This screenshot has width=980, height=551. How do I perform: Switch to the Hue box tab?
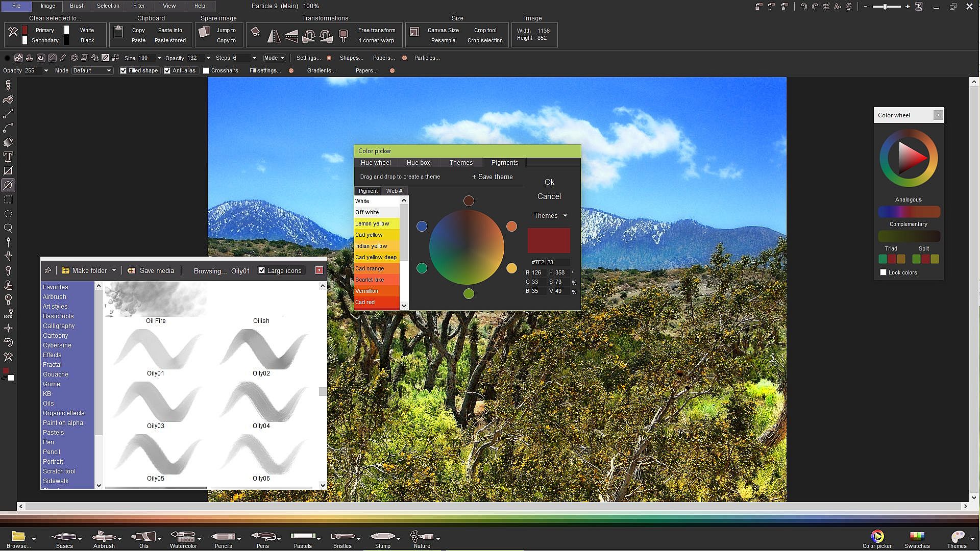[418, 163]
